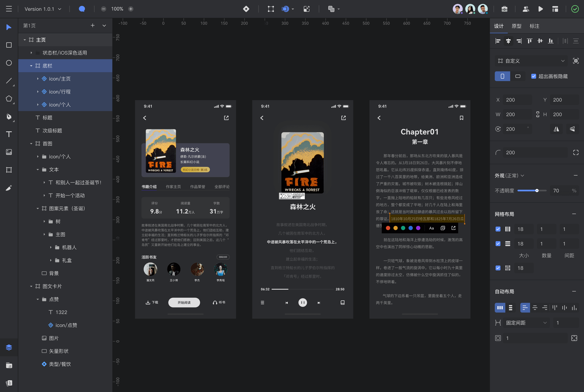Screen dimensions: 584x392
Task: Collapse the 网格布局 section
Action: click(574, 214)
